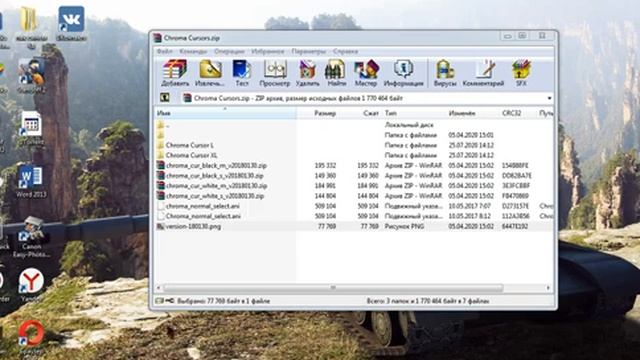Click the Добавить (Add) toolbar icon

coord(175,73)
